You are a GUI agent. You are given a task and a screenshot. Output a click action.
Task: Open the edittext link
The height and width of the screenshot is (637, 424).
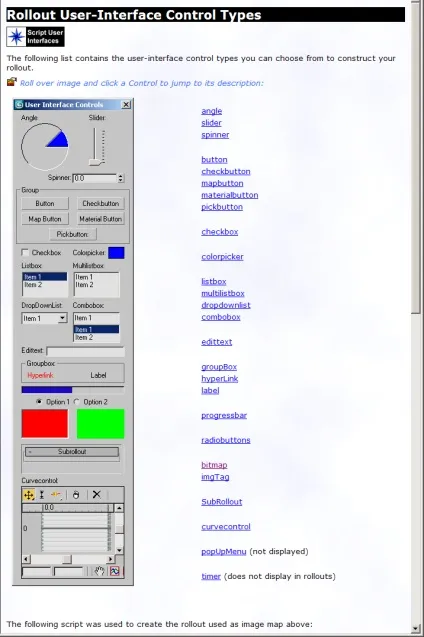click(217, 342)
